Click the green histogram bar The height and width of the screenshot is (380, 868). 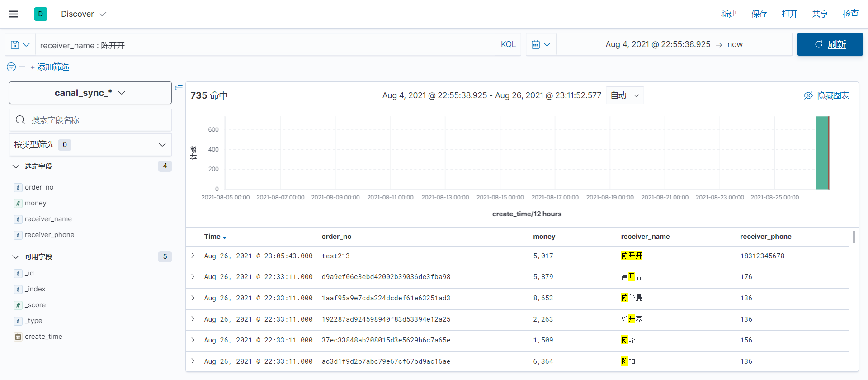(822, 153)
